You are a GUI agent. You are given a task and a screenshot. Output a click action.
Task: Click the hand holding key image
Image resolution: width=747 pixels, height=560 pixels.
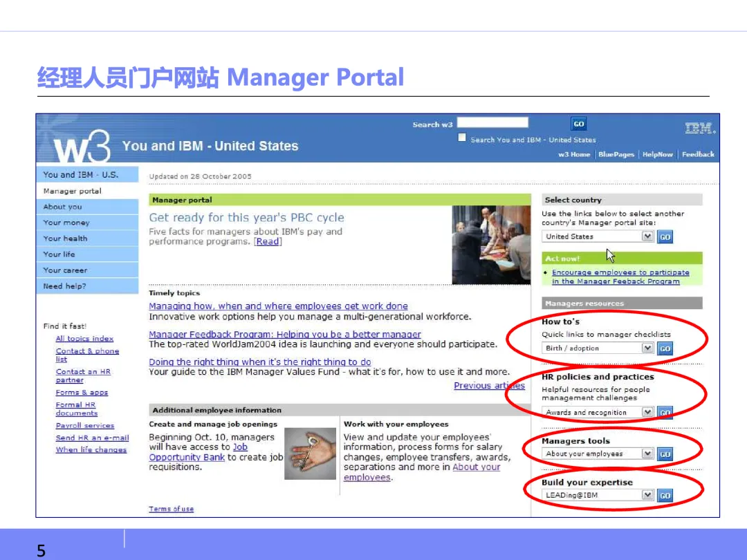(310, 454)
